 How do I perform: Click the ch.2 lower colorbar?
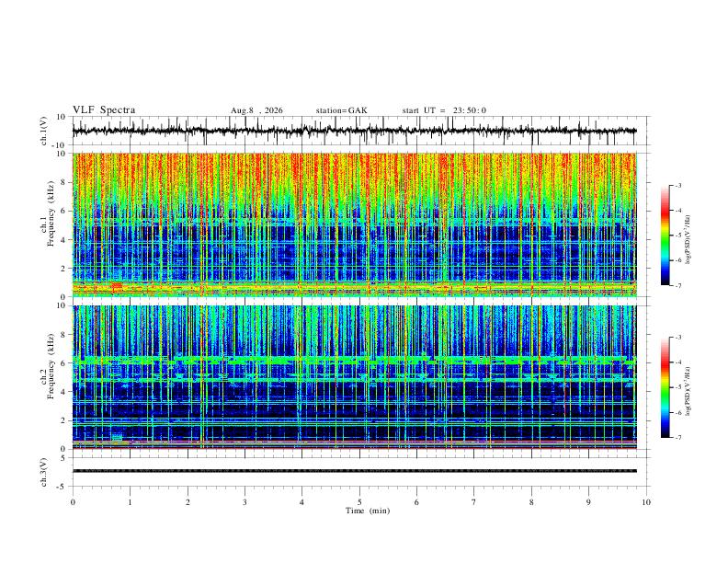(665, 387)
